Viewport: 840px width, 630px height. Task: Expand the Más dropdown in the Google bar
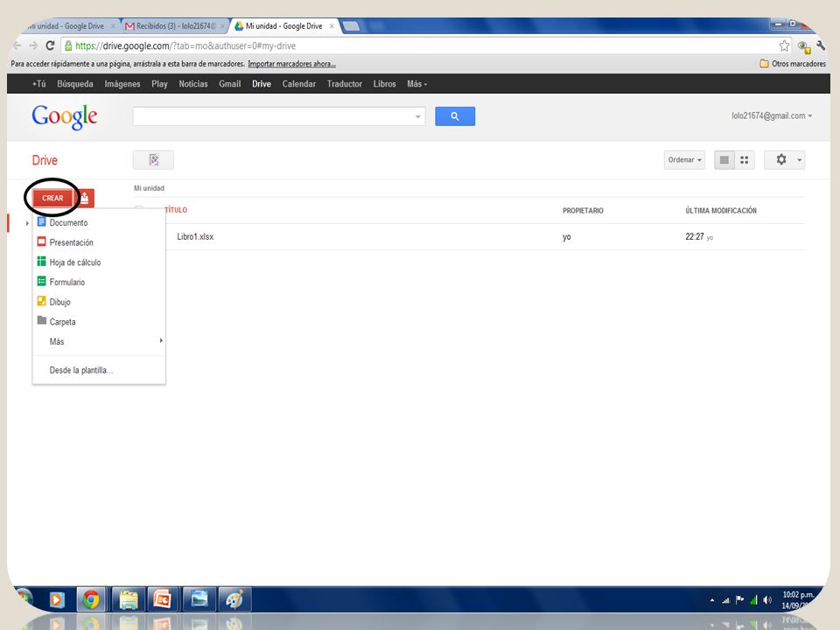pos(416,84)
